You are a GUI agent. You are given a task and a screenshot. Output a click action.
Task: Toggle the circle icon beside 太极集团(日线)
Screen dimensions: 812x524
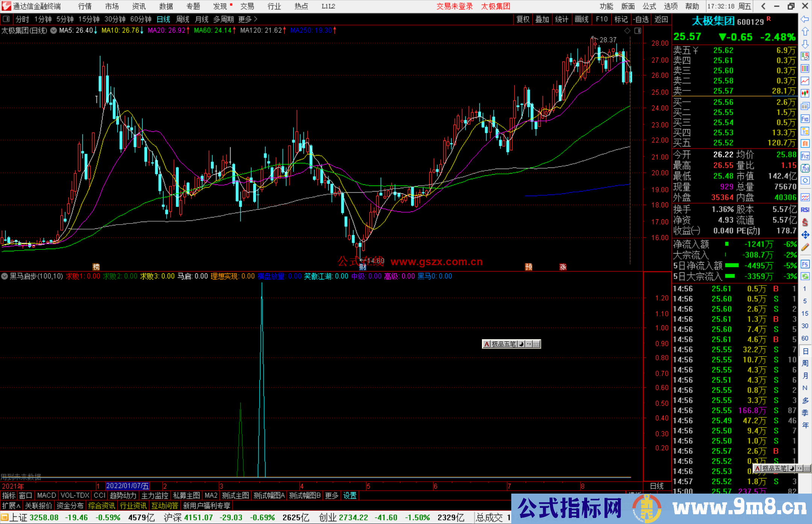click(x=54, y=30)
